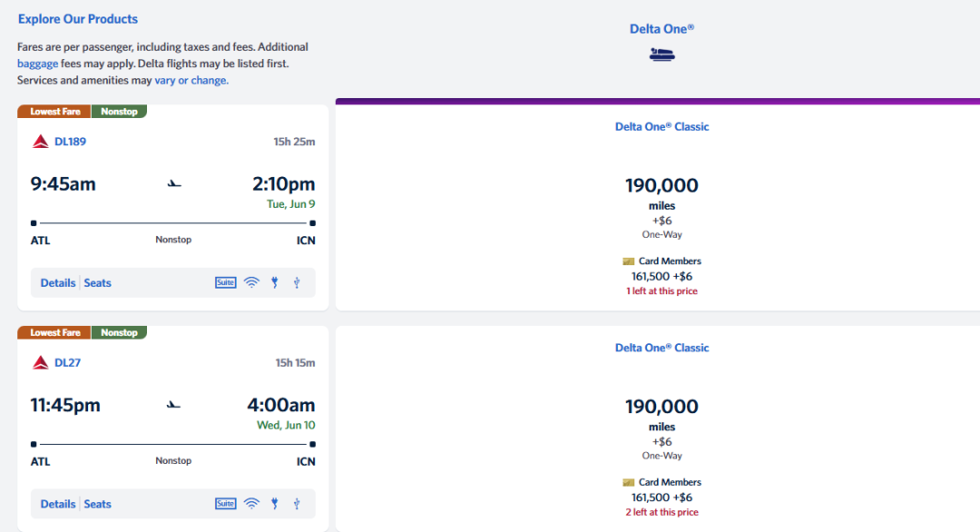View Seats for the 9:45am flight

point(98,282)
